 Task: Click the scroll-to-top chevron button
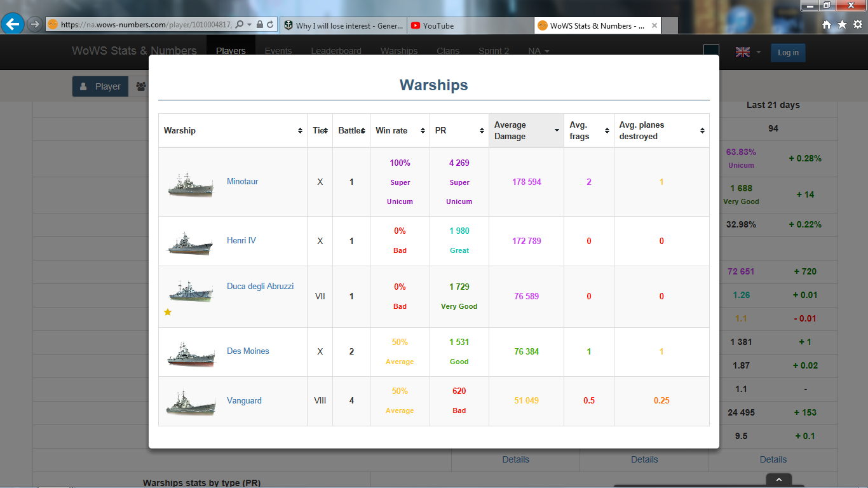point(779,480)
